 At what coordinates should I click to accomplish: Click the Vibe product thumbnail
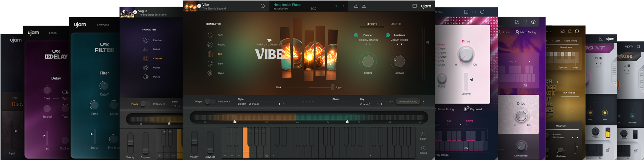[191, 6]
